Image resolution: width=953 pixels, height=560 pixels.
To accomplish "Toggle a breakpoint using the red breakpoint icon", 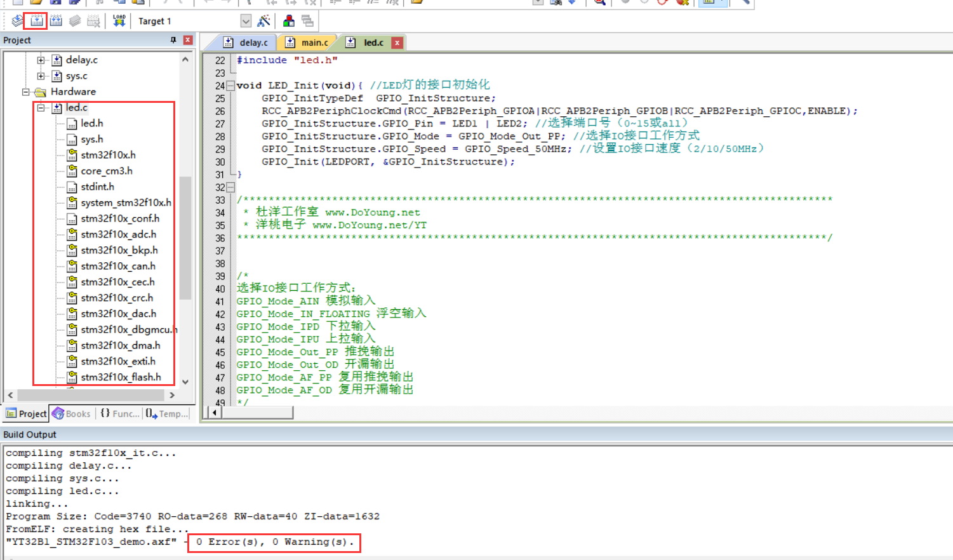I will [663, 3].
